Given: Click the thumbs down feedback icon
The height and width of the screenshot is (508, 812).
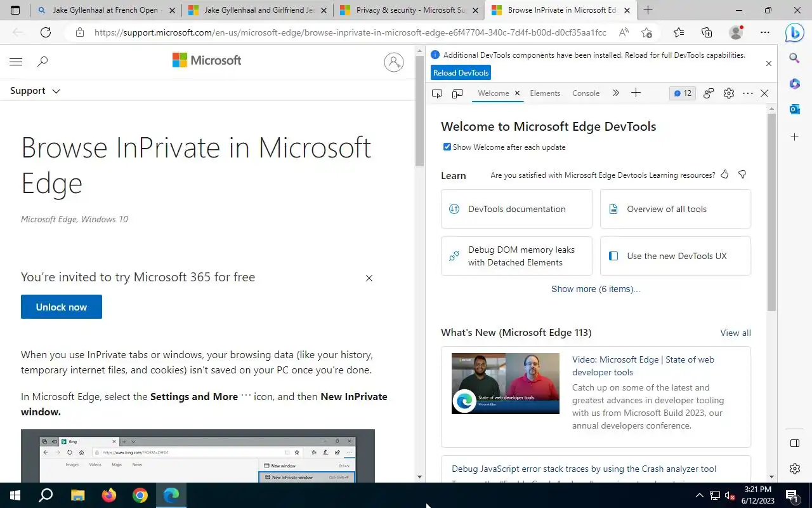Looking at the screenshot, I should point(742,175).
